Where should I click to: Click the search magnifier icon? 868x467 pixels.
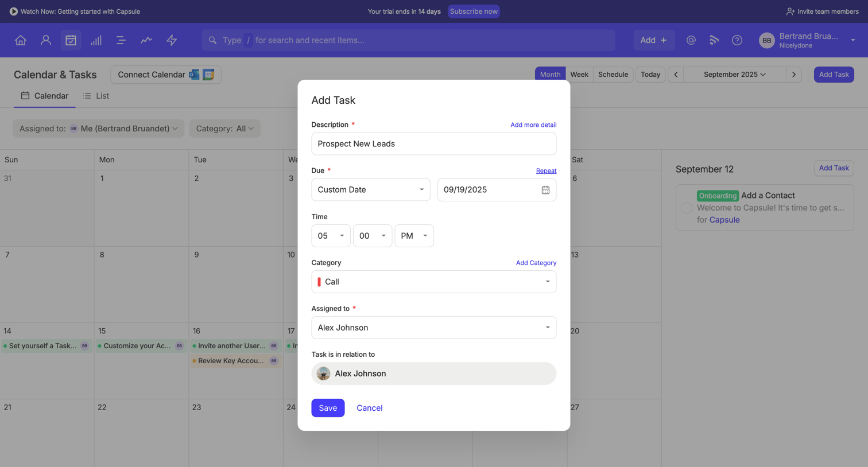click(212, 40)
